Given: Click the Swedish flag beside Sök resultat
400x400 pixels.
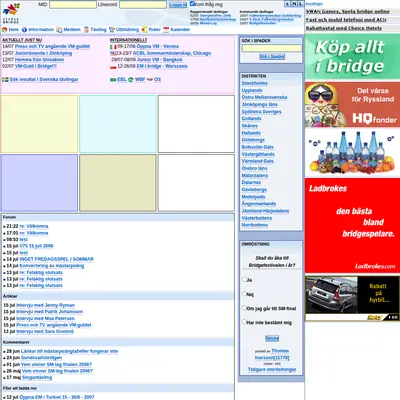Looking at the screenshot, I should point(5,80).
